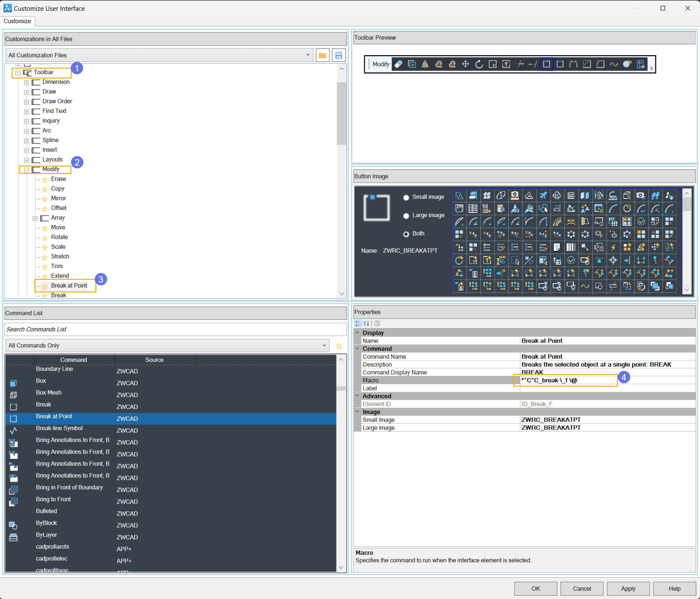Image resolution: width=700 pixels, height=599 pixels.
Task: Click the Small Image value ZWRC_BREAKATPT
Action: coord(551,420)
